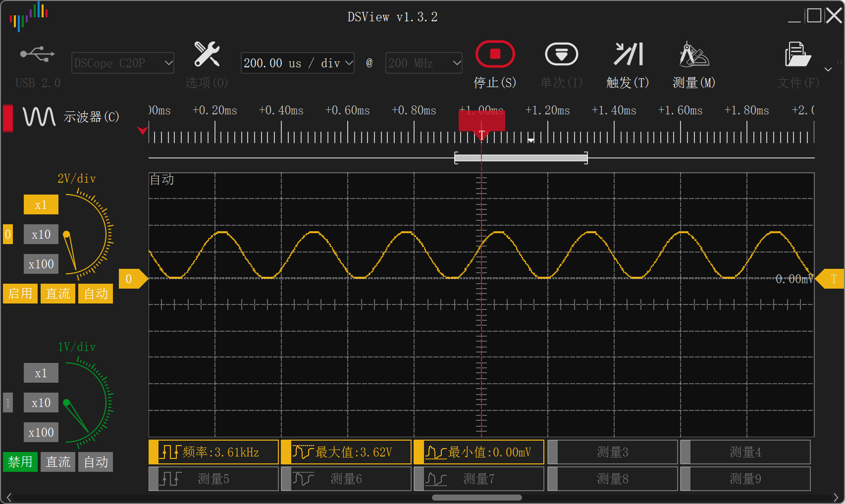This screenshot has height=504, width=845.
Task: Select x10 probe for channel 0
Action: [x=41, y=234]
